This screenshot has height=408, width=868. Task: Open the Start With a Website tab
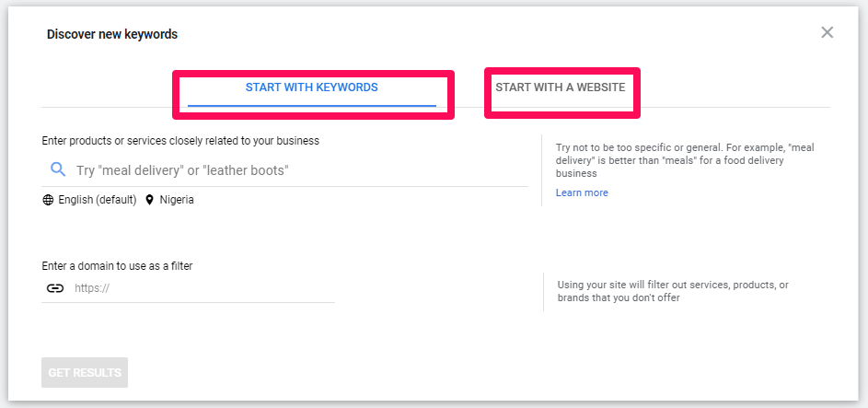point(560,87)
